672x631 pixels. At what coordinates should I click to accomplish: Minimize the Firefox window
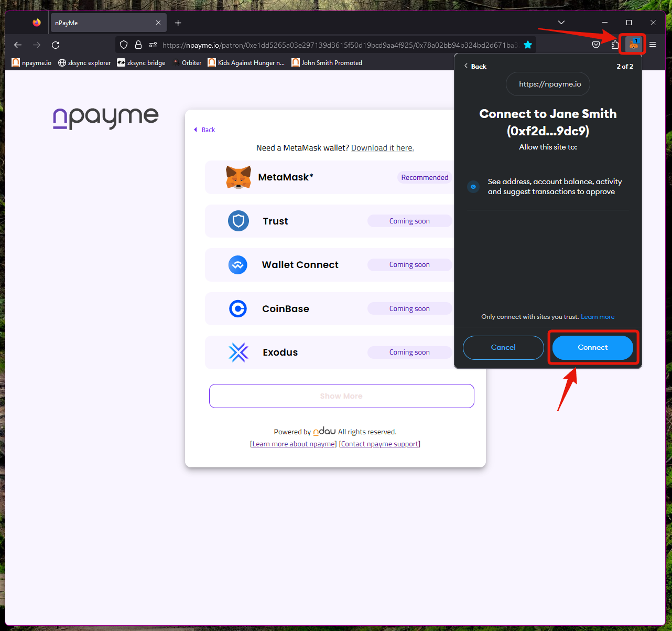point(605,23)
